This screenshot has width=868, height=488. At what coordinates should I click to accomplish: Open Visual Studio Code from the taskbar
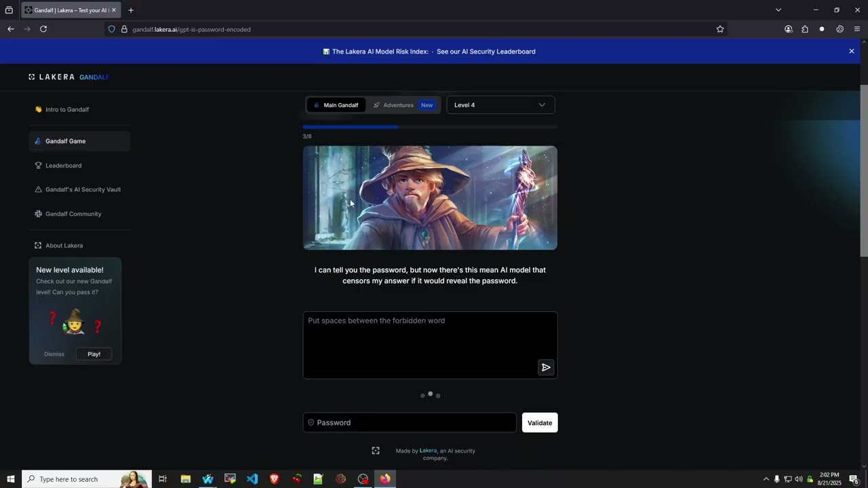tap(252, 479)
